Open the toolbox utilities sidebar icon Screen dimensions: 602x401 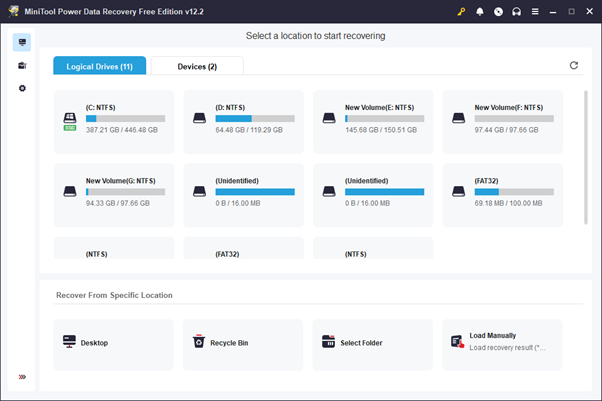(x=22, y=66)
